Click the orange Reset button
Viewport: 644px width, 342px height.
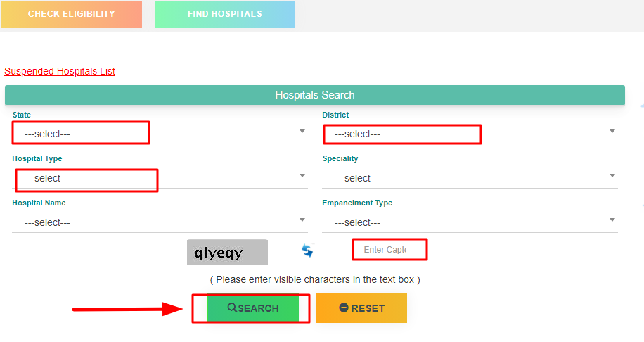tap(361, 308)
